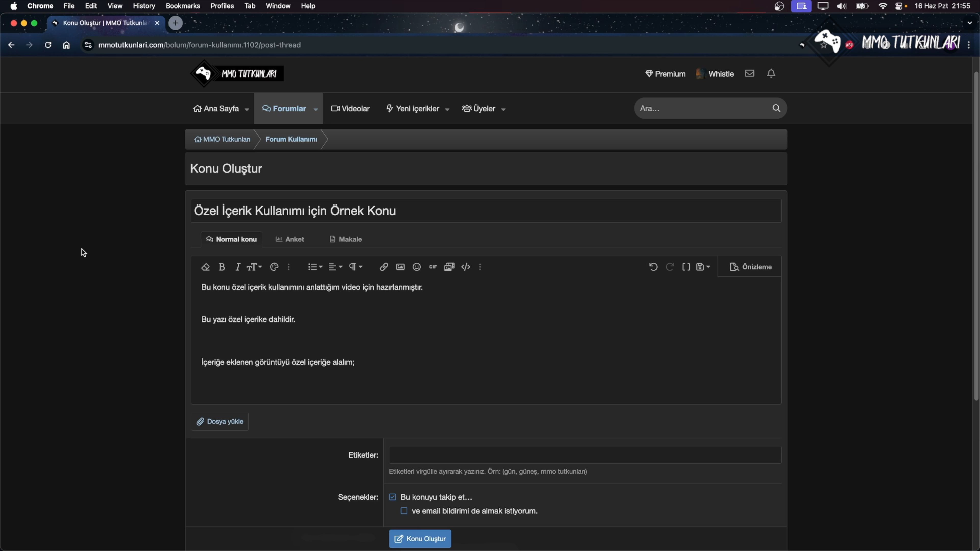
Task: Click the Konu Oluştur submit button
Action: click(x=420, y=539)
